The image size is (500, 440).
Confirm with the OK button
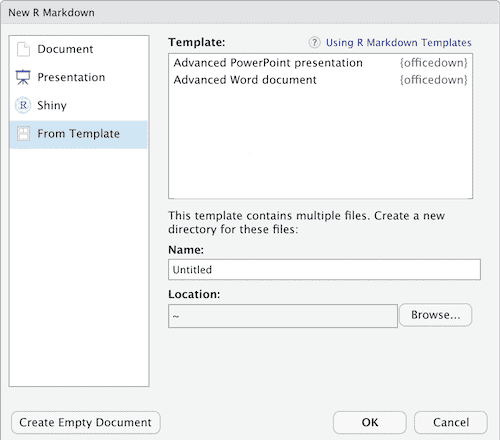pos(370,423)
